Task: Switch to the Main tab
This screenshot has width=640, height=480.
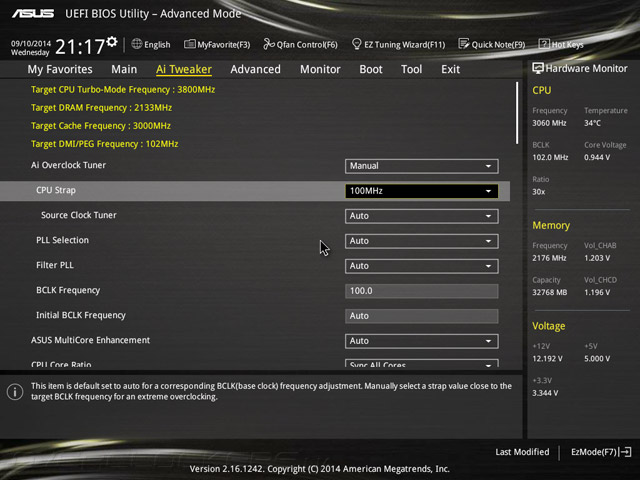Action: coord(124,69)
